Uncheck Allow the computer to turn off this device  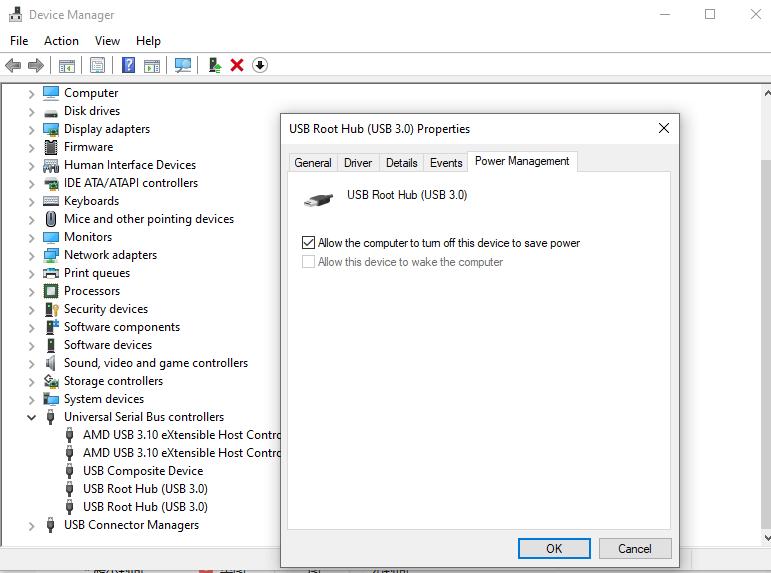(308, 242)
